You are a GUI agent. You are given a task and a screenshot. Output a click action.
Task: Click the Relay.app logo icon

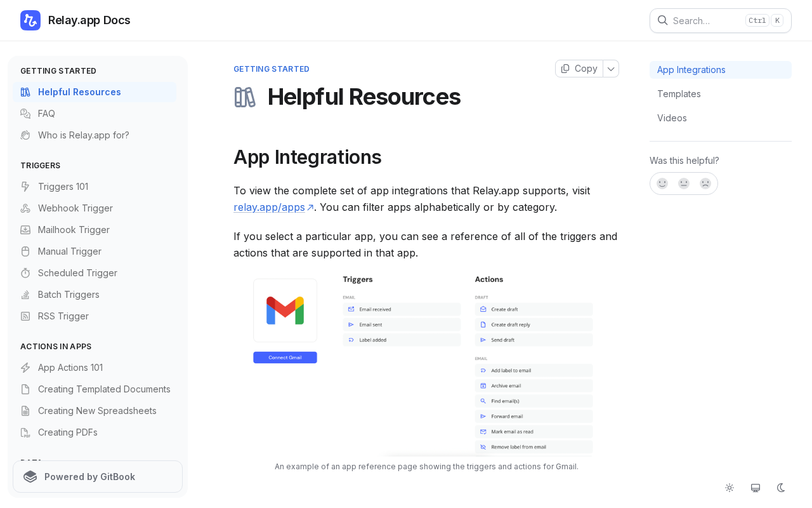click(30, 20)
